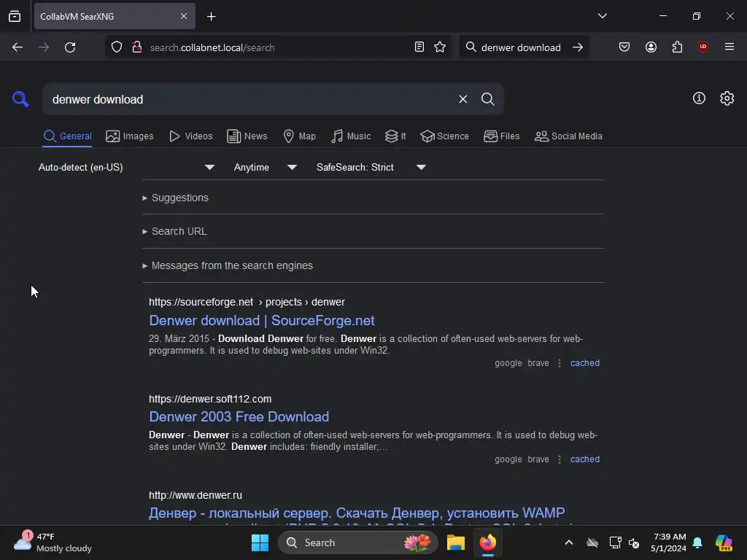
Task: Open more options dots on soft112 result
Action: tap(560, 459)
